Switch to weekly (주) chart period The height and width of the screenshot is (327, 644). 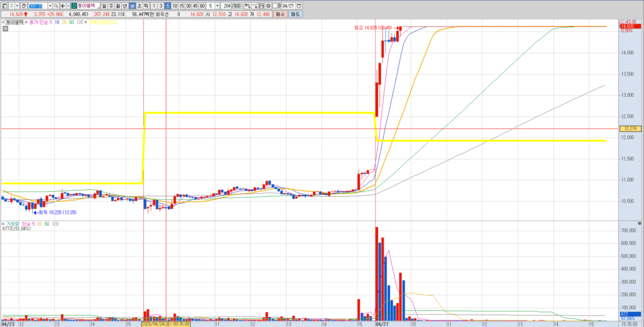click(111, 6)
